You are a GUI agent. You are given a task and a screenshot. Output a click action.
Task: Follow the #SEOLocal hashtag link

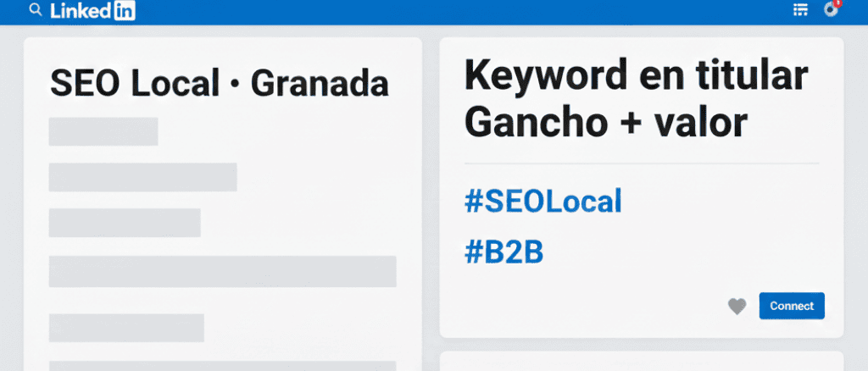click(x=542, y=202)
